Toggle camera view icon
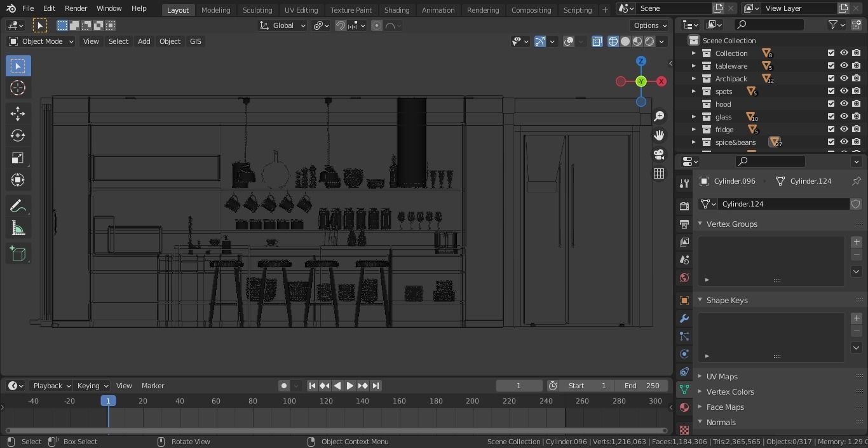The image size is (868, 448). pos(659,154)
